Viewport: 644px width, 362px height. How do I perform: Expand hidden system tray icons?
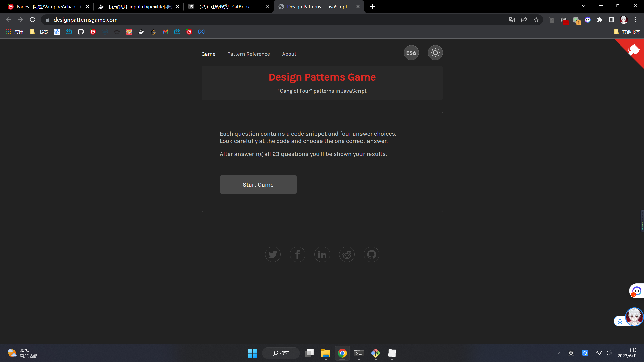click(x=560, y=353)
